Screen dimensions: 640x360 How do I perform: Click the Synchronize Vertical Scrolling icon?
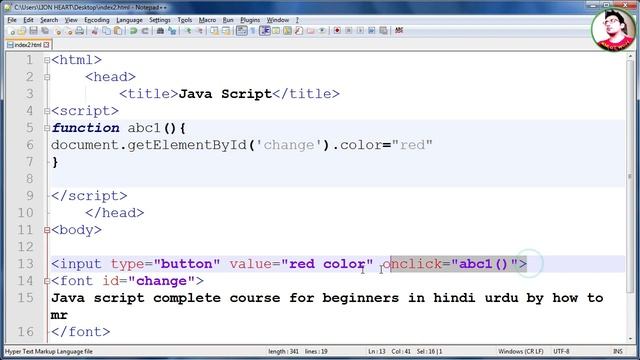pos(214,31)
